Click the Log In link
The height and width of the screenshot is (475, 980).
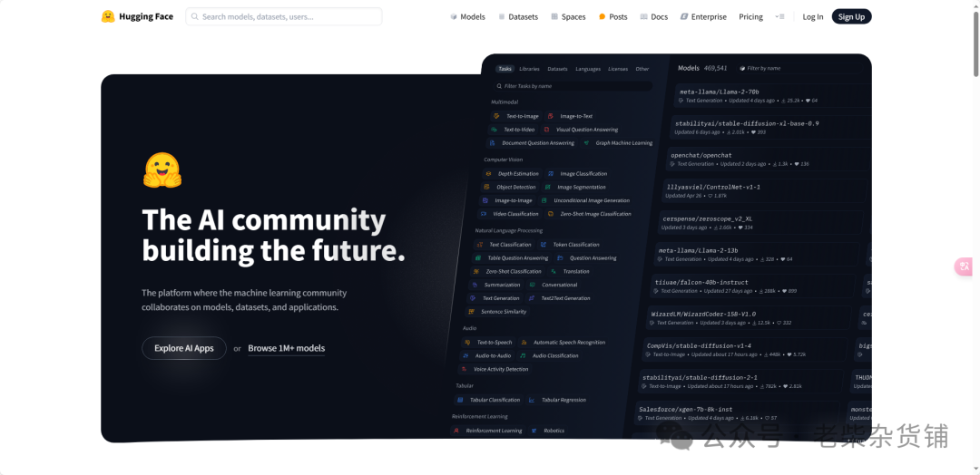(x=812, y=17)
